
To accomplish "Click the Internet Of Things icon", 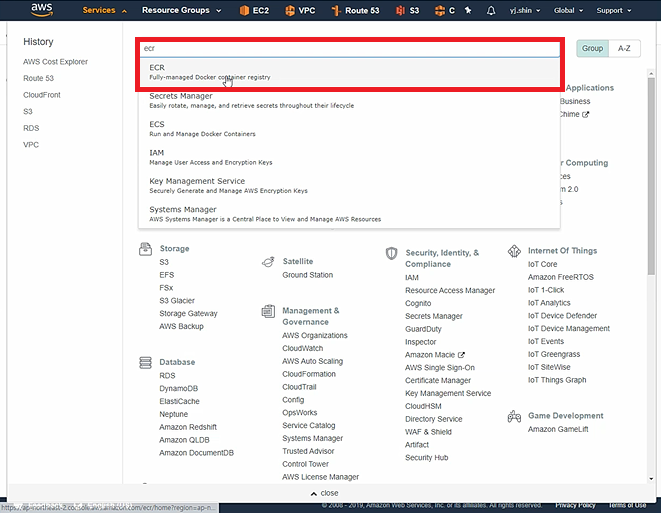I will 514,251.
